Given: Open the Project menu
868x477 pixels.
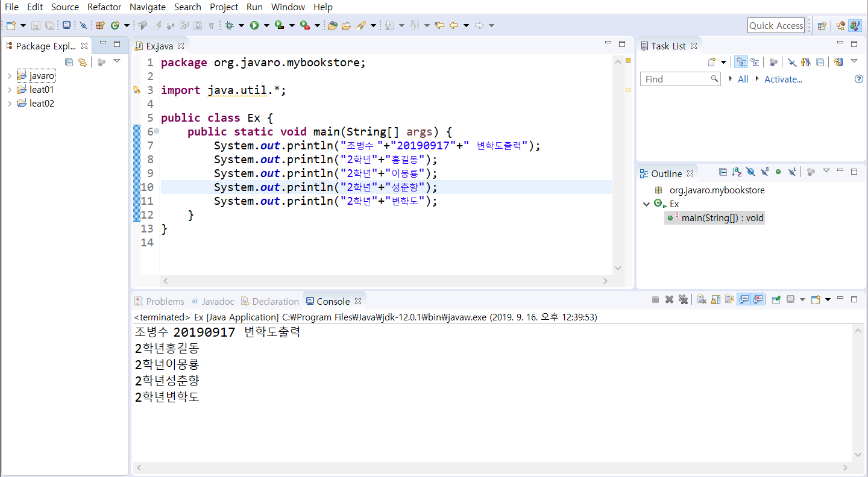Looking at the screenshot, I should click(224, 7).
